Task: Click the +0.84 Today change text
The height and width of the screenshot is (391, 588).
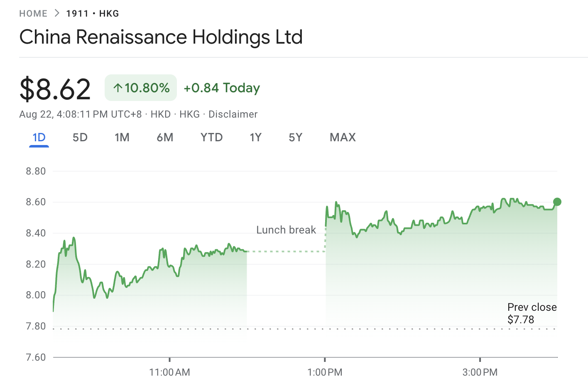Action: click(x=221, y=88)
